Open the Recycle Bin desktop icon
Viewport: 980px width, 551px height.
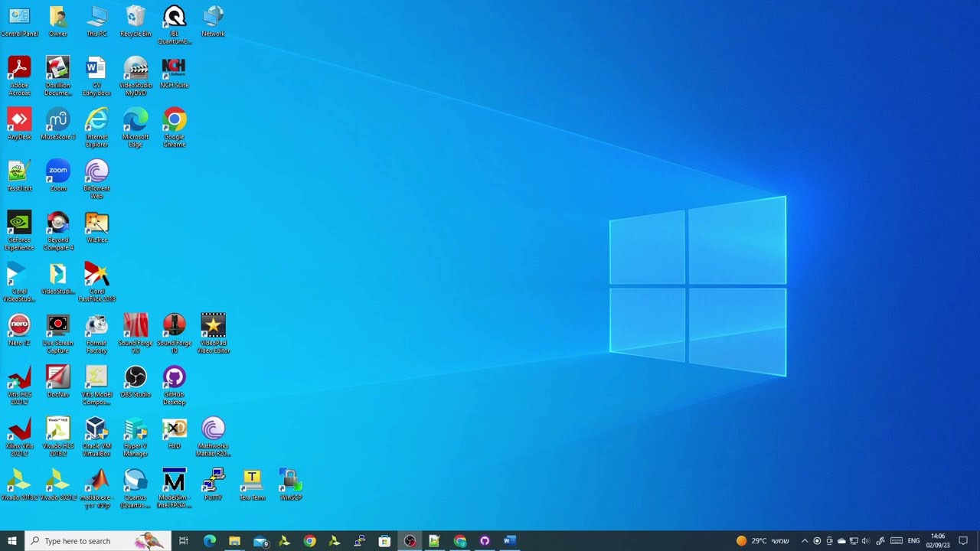point(136,21)
